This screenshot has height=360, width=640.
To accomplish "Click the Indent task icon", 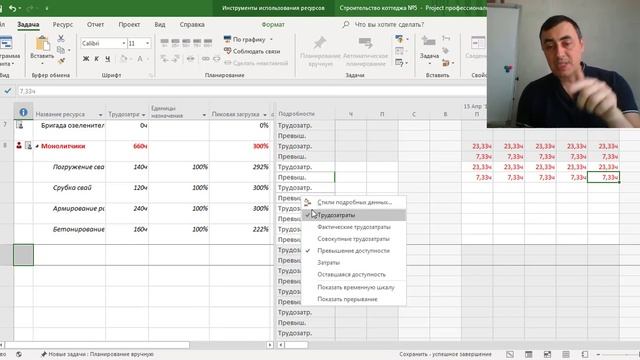I will pyautogui.click(x=176, y=59).
